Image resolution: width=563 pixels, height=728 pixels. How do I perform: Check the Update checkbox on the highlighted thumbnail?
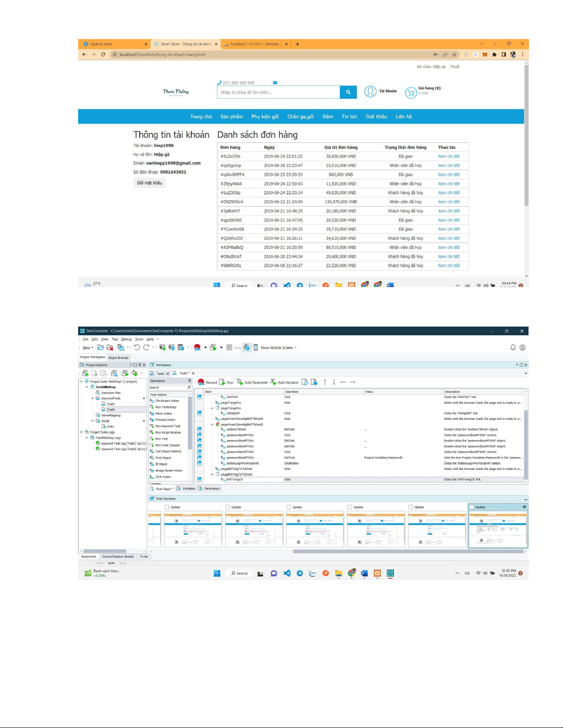[472, 507]
